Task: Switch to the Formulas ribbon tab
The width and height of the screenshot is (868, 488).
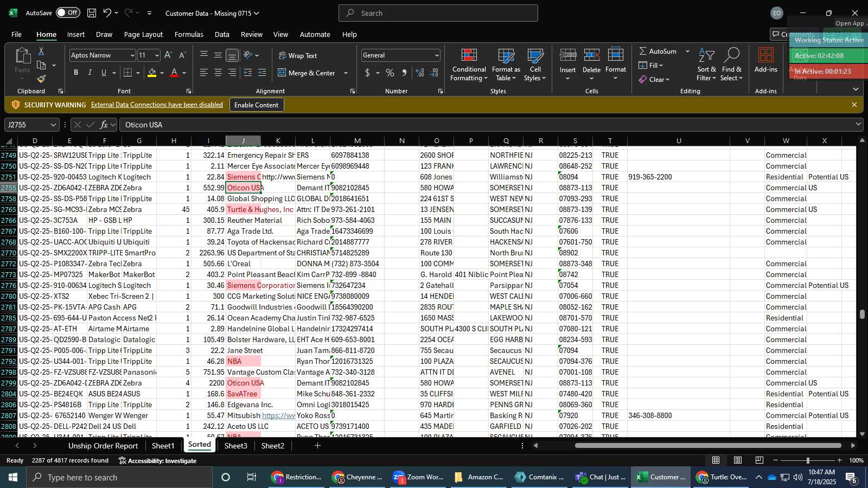Action: tap(189, 34)
